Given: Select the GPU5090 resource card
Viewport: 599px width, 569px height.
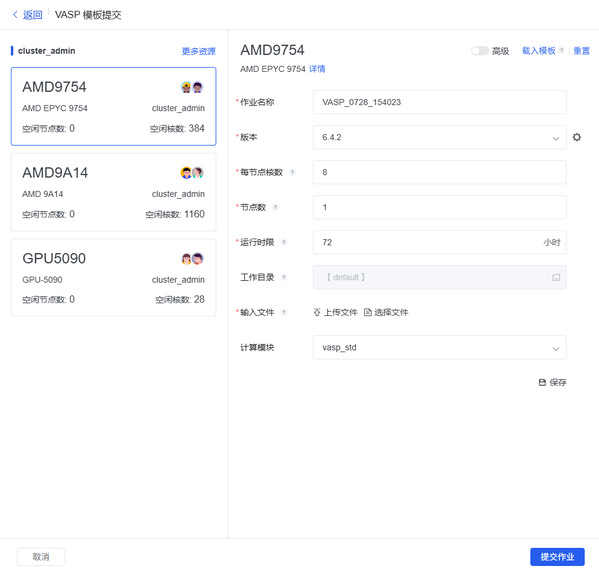Looking at the screenshot, I should (x=113, y=278).
